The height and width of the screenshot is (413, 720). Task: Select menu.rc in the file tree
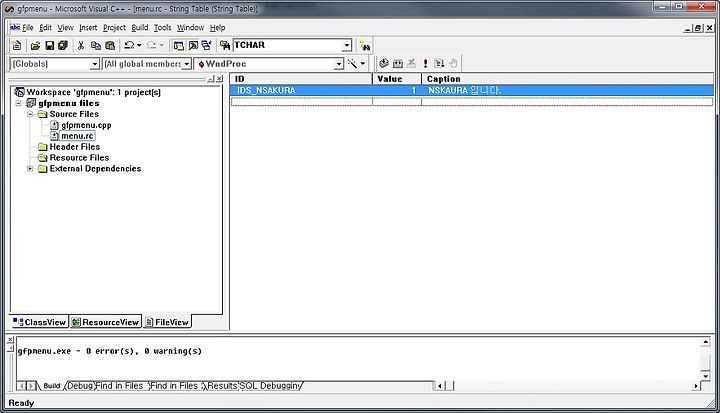click(77, 136)
